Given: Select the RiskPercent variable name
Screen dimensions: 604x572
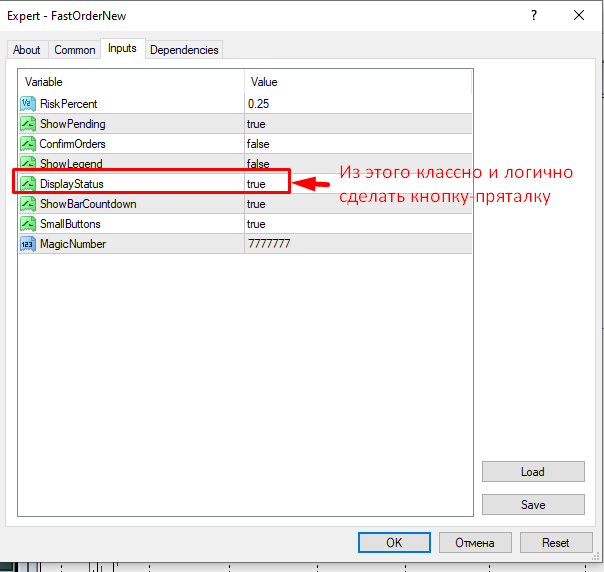Looking at the screenshot, I should [x=69, y=104].
